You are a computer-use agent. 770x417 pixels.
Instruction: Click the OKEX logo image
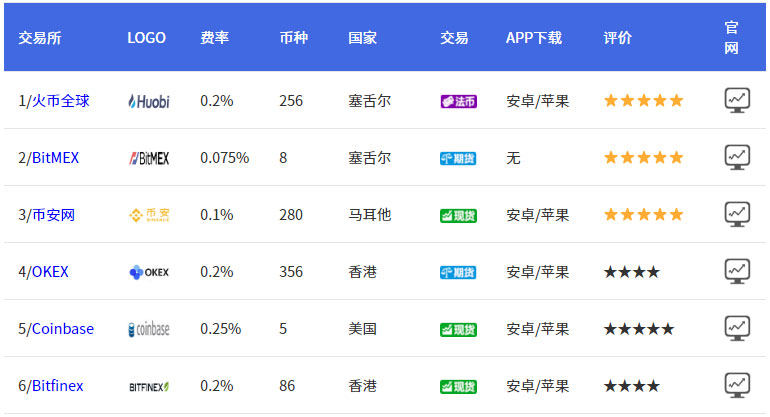pos(149,272)
